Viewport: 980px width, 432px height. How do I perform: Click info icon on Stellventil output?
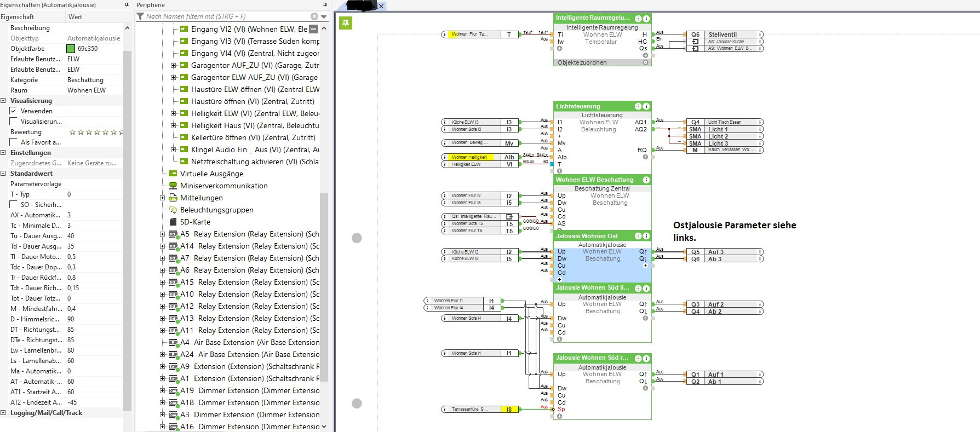tap(760, 34)
